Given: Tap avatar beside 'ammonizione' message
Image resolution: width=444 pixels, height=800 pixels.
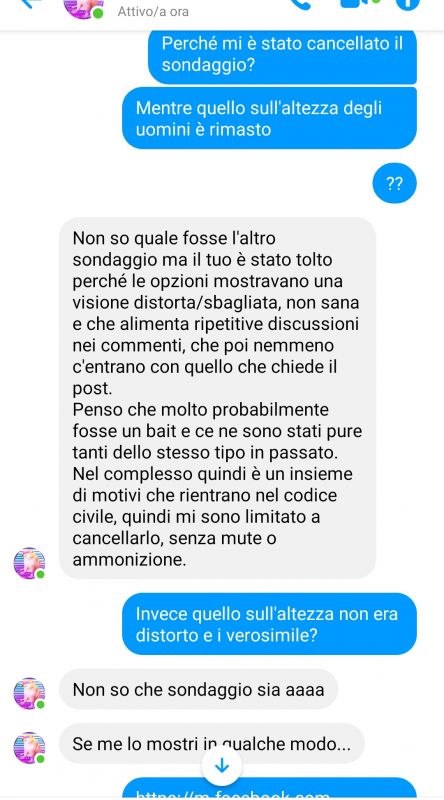Looking at the screenshot, I should pos(29,563).
